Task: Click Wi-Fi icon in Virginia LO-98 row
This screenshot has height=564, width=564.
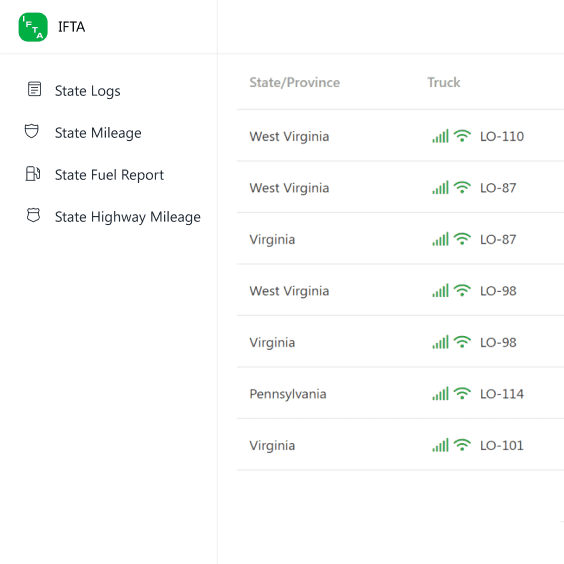Action: (x=462, y=342)
